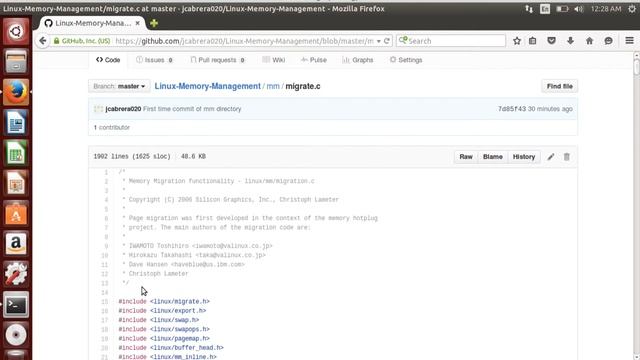
Task: Switch to the Issues tab
Action: tap(154, 60)
